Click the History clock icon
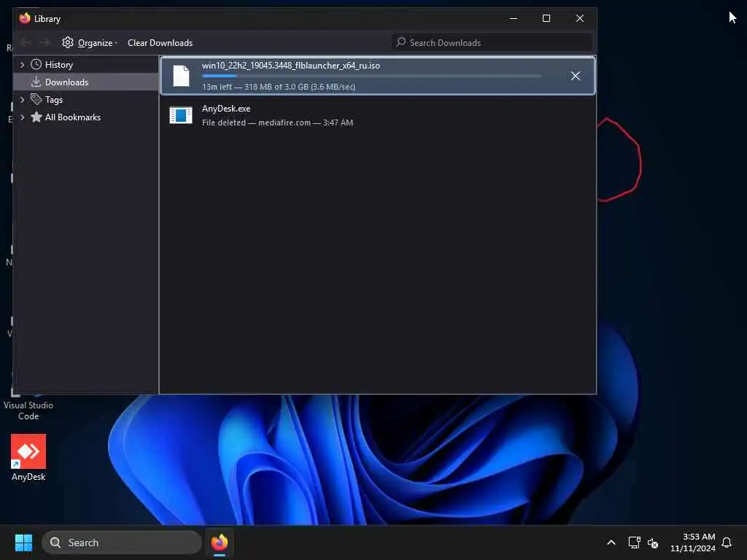 click(36, 64)
